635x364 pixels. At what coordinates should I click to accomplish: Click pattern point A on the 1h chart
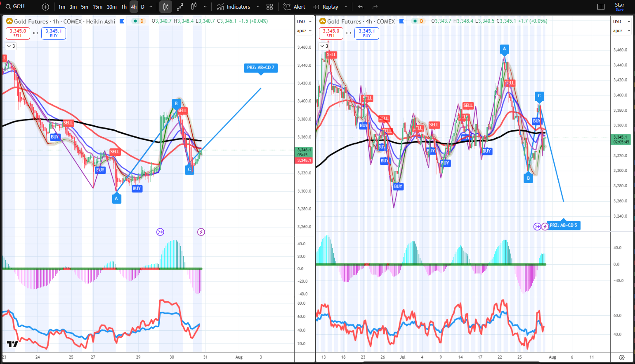(x=116, y=198)
